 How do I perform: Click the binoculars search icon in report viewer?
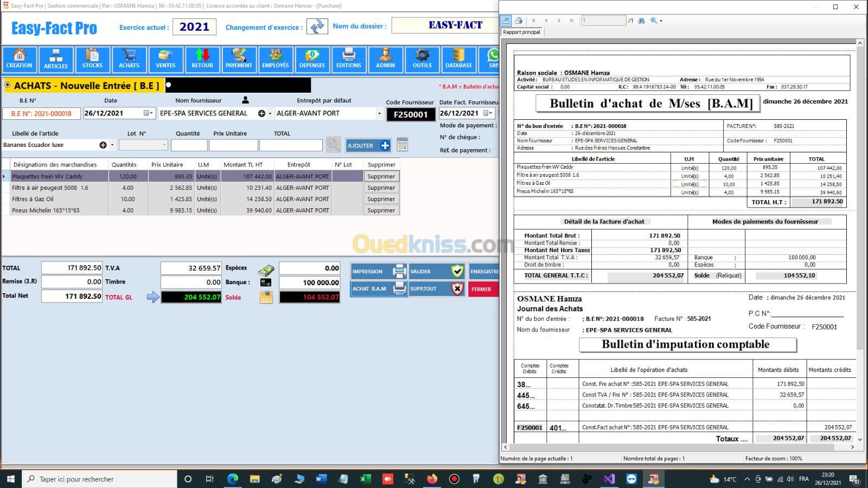641,21
